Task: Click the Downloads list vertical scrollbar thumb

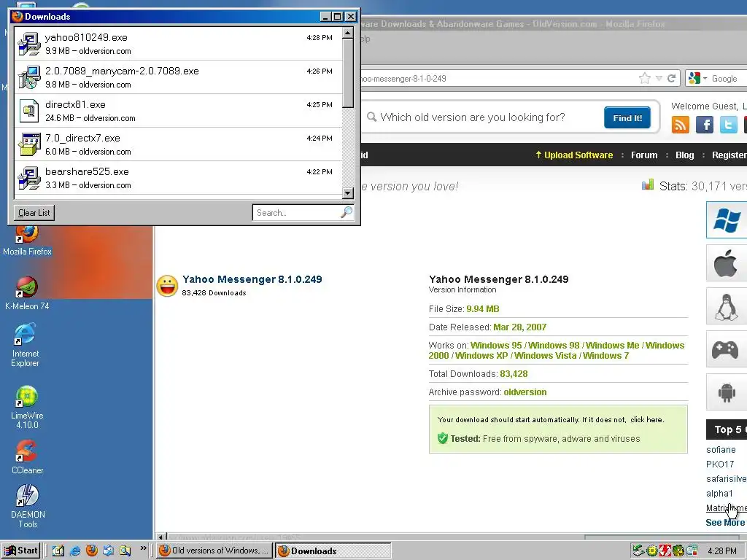Action: pos(348,73)
